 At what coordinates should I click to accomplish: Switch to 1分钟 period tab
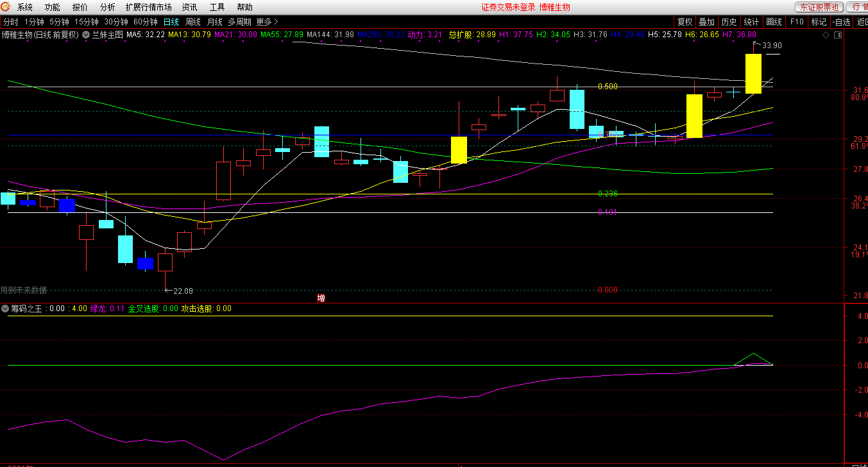click(34, 22)
